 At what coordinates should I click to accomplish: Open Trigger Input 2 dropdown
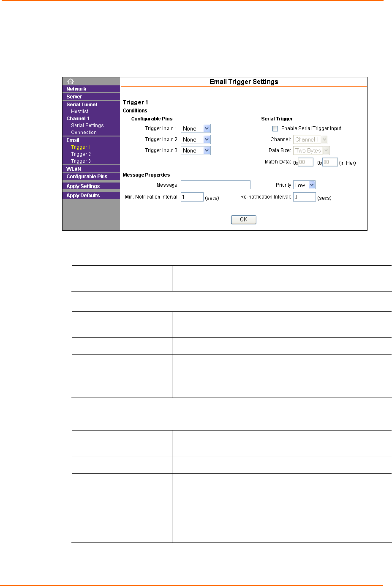[x=196, y=139]
